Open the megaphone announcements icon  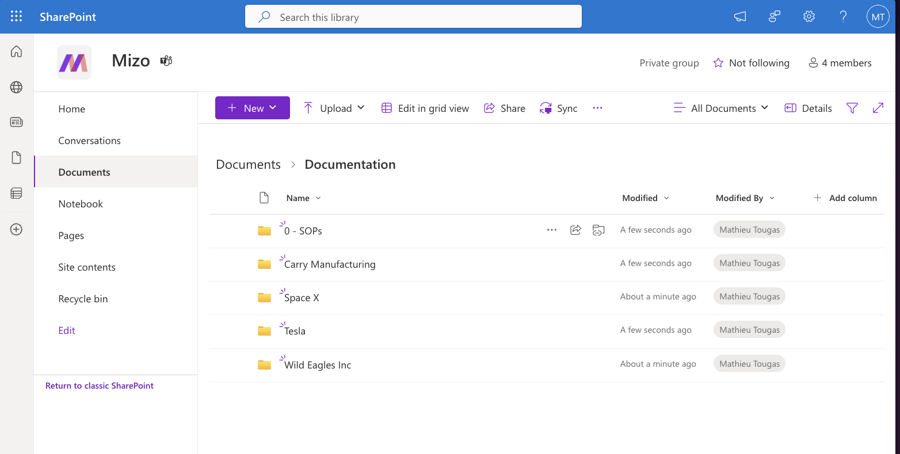[x=740, y=17]
